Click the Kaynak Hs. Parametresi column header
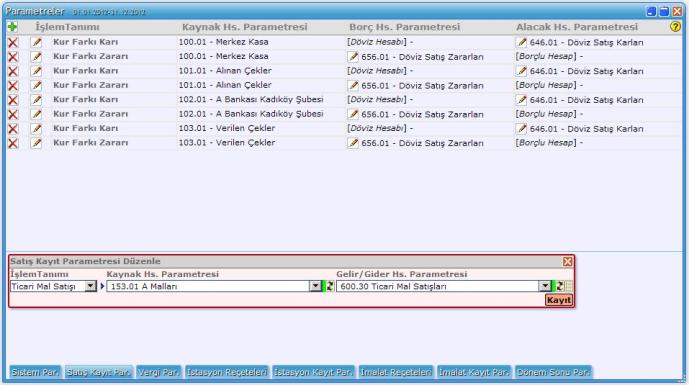 [244, 27]
